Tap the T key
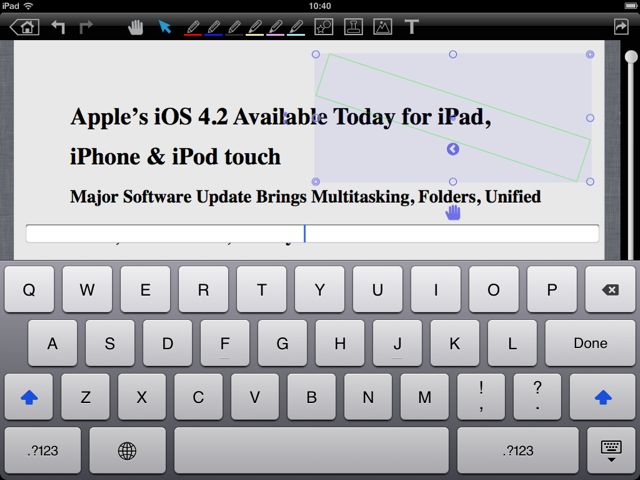The image size is (640, 480). tap(262, 290)
